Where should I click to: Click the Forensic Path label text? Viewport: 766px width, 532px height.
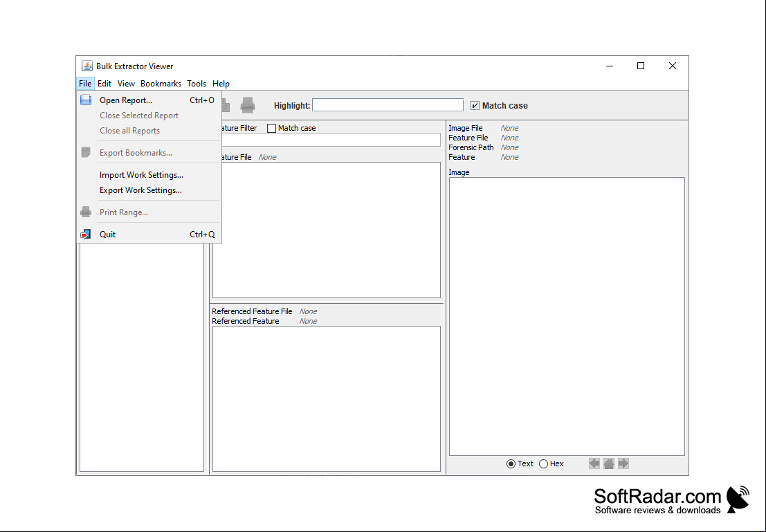click(471, 147)
